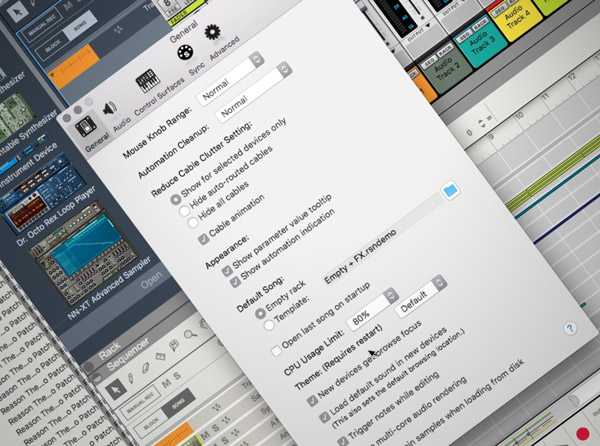The width and height of the screenshot is (600, 446).
Task: Click SEQ button on Audio Track 3
Action: (x=465, y=37)
